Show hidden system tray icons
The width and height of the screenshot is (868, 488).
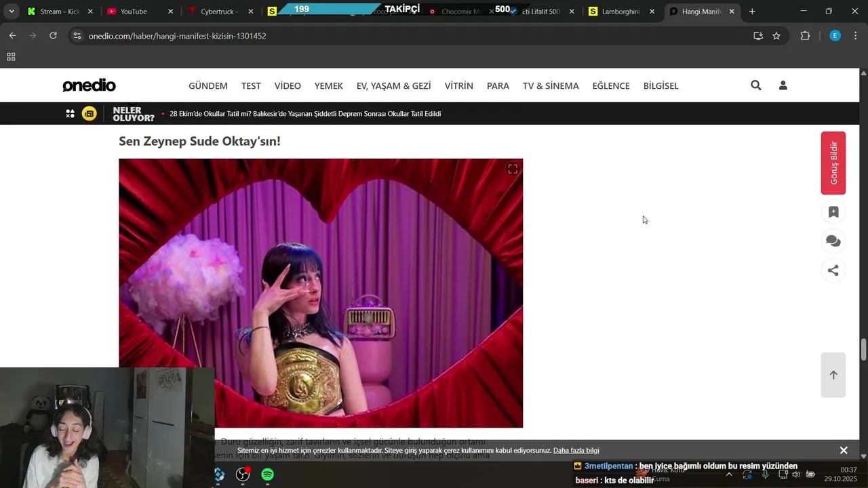pos(729,474)
